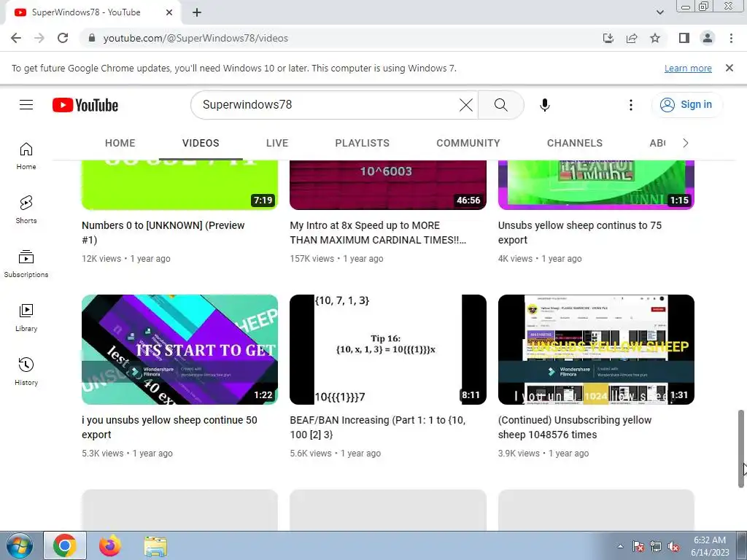Dismiss the Chrome update notice
Viewport: 747px width, 560px height.
tap(729, 68)
